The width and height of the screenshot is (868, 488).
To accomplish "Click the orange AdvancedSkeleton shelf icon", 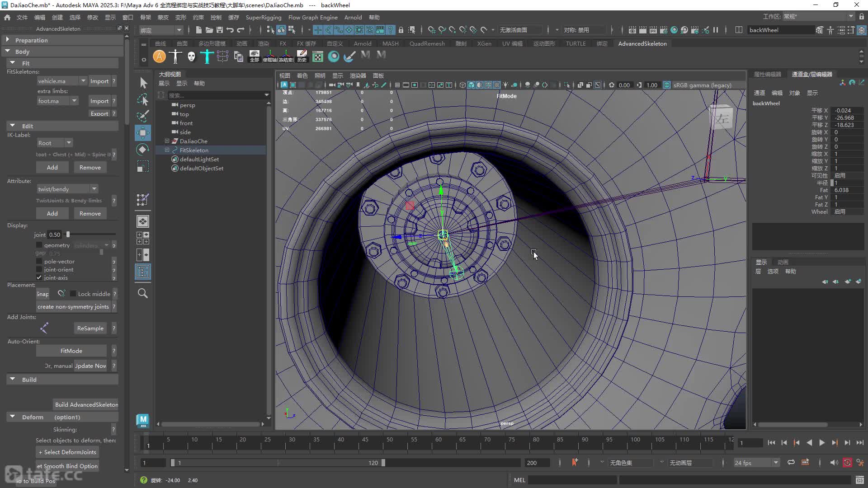I will click(x=159, y=56).
